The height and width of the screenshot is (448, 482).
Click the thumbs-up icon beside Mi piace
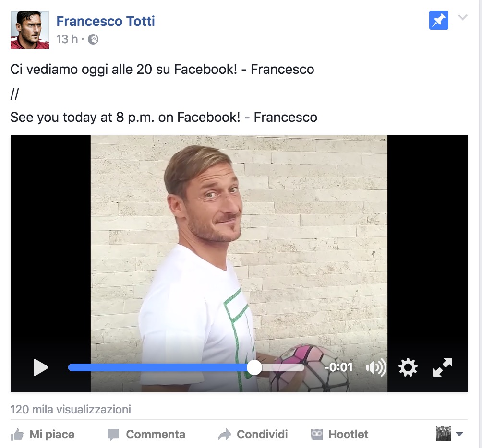[17, 435]
